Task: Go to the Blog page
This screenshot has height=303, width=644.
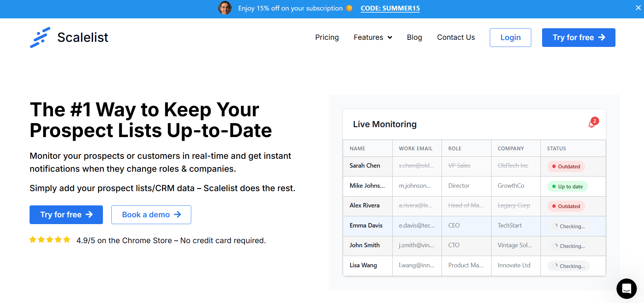Action: pyautogui.click(x=414, y=37)
